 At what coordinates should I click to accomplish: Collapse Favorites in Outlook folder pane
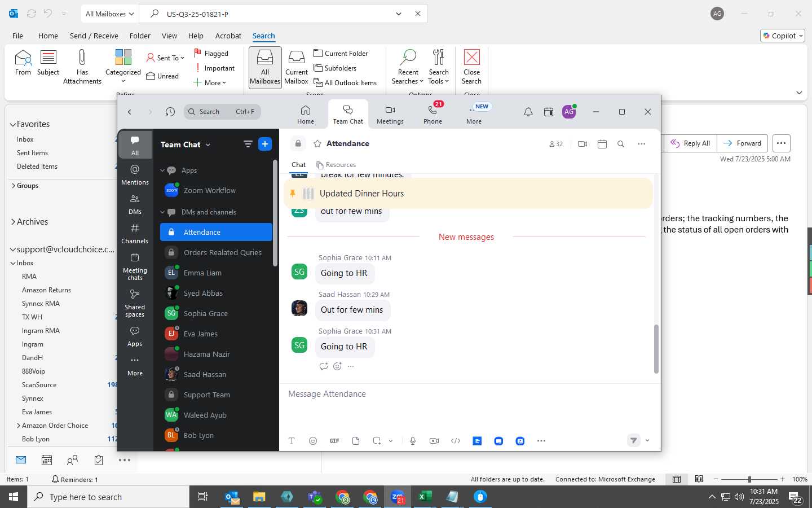pos(13,124)
